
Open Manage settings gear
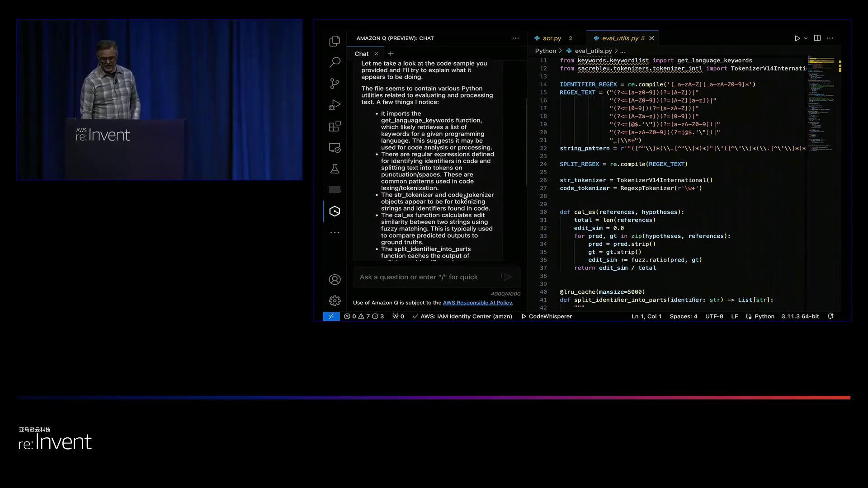[335, 301]
